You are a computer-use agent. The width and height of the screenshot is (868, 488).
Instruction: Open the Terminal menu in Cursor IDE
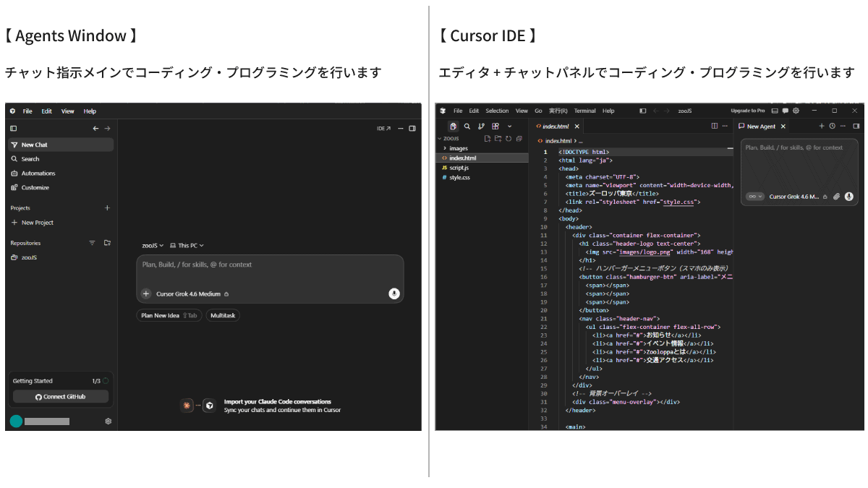[x=584, y=111]
